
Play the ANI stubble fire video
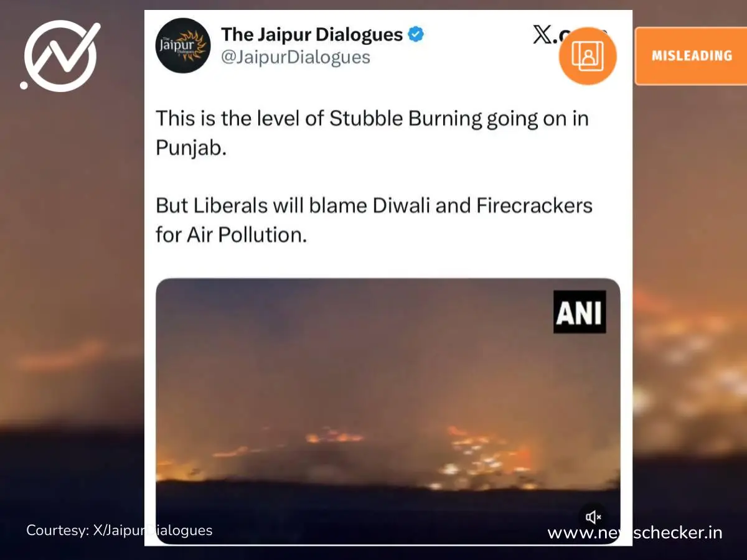pos(388,411)
